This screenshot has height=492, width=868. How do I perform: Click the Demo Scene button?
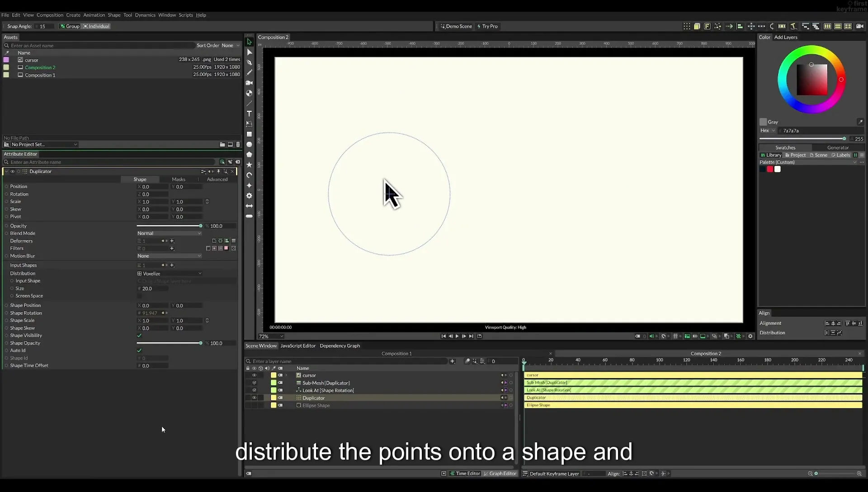[x=457, y=26]
